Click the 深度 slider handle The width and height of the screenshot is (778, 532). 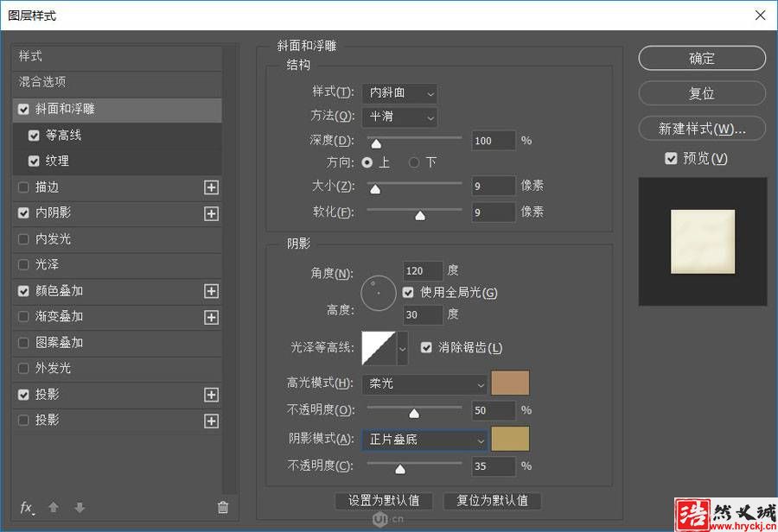coord(376,143)
